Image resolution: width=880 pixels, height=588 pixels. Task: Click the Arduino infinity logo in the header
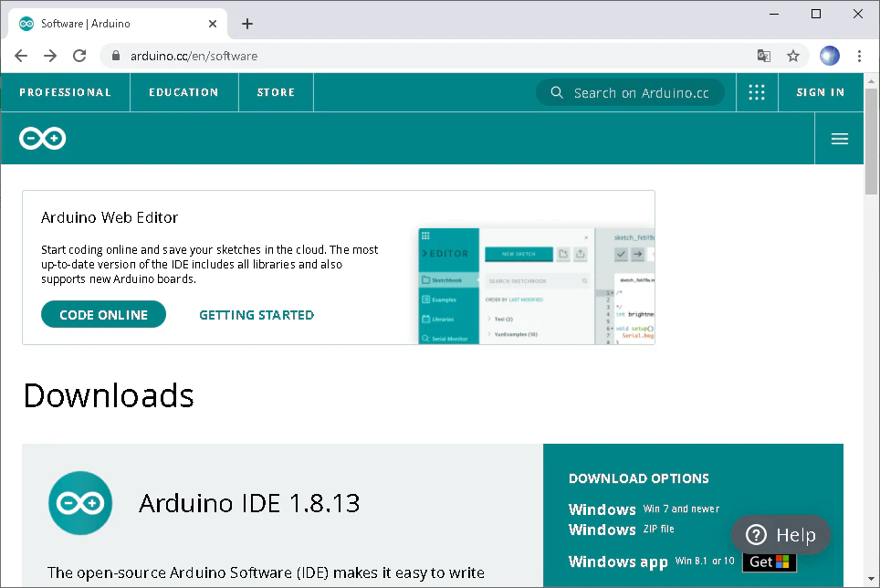click(x=43, y=138)
